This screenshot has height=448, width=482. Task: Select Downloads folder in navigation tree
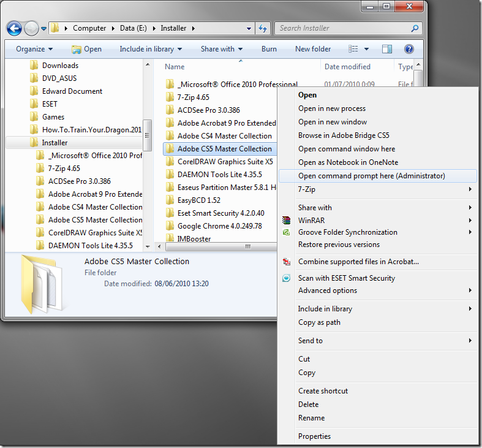pyautogui.click(x=60, y=65)
